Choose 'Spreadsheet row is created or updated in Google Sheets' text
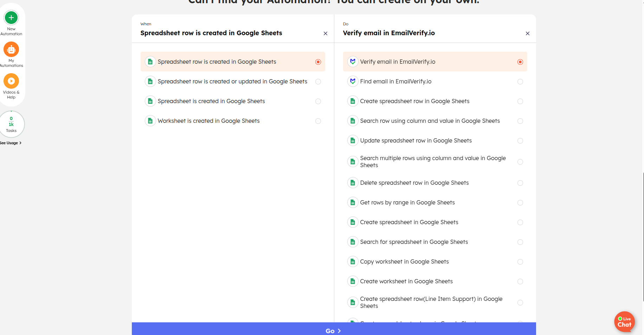The width and height of the screenshot is (644, 335). [232, 82]
